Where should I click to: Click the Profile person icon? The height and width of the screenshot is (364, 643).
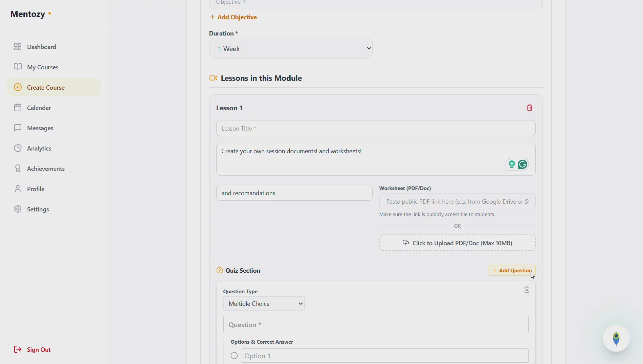pos(18,189)
